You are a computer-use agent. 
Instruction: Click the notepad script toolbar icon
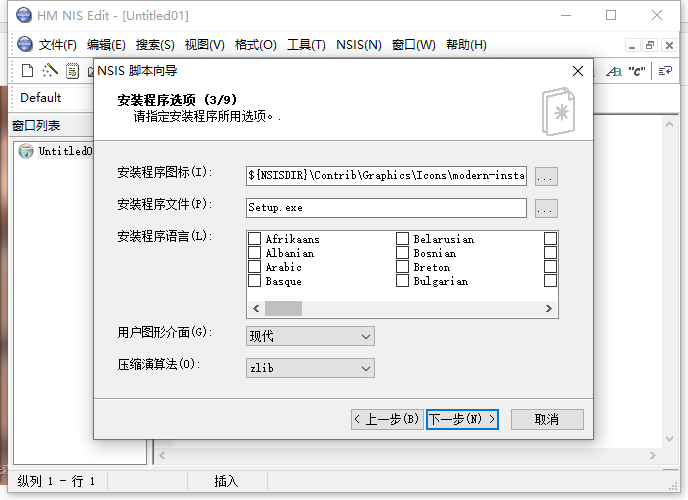[x=72, y=71]
